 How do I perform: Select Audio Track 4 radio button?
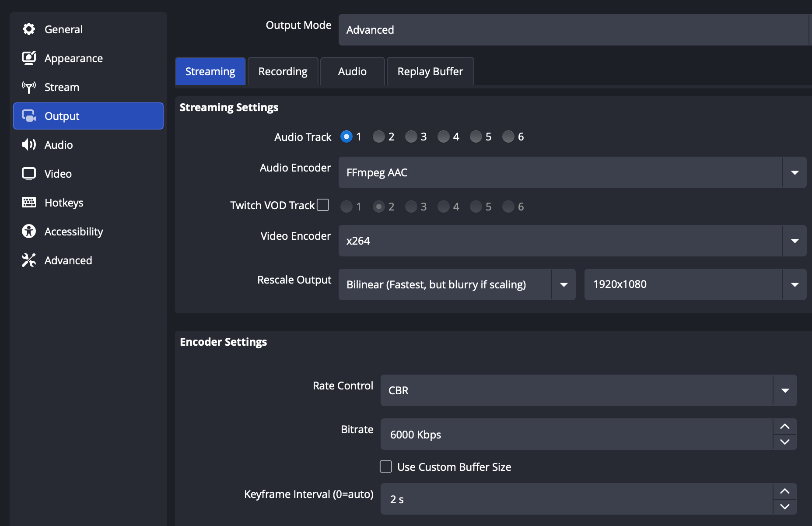coord(444,137)
